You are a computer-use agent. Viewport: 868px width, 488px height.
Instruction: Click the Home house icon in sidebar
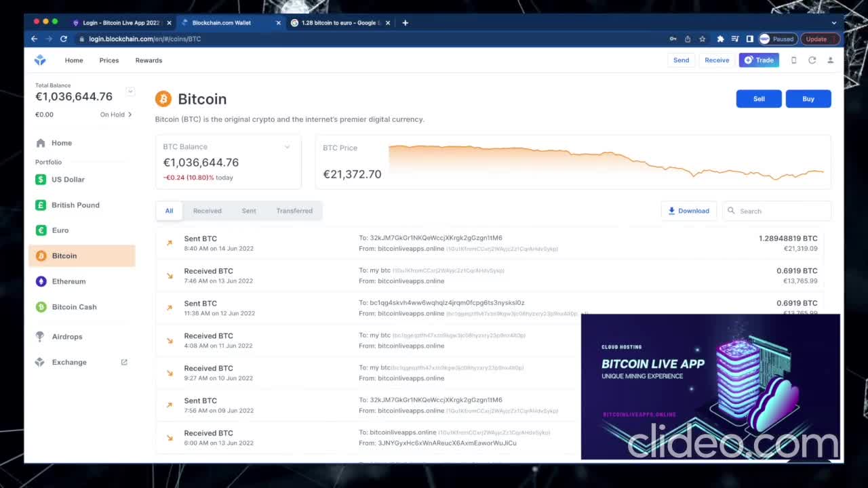point(41,143)
